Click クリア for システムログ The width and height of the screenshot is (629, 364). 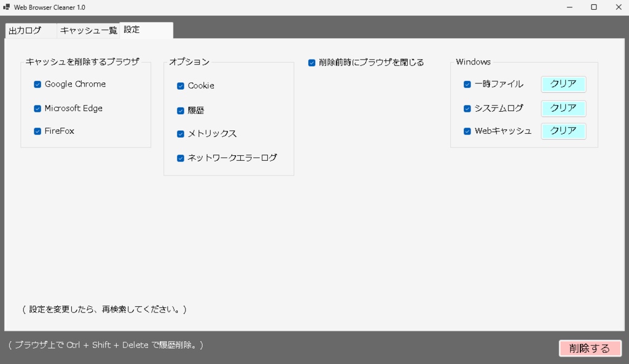tap(563, 108)
